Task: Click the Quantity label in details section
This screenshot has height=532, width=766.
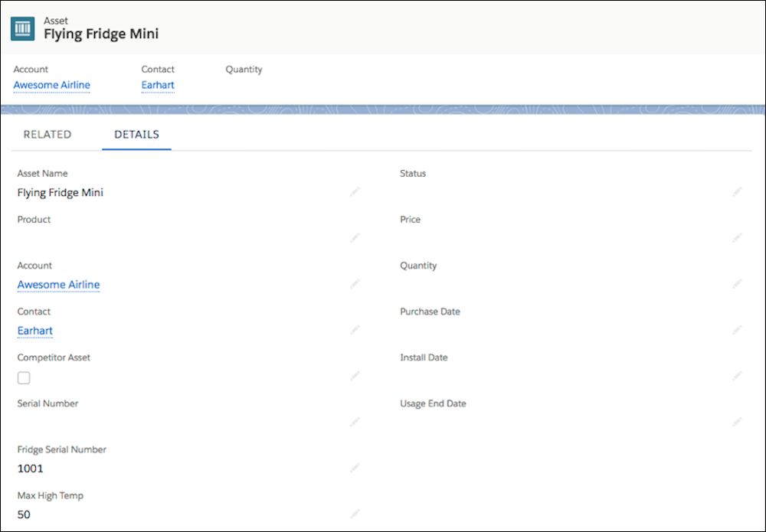Action: pyautogui.click(x=419, y=266)
